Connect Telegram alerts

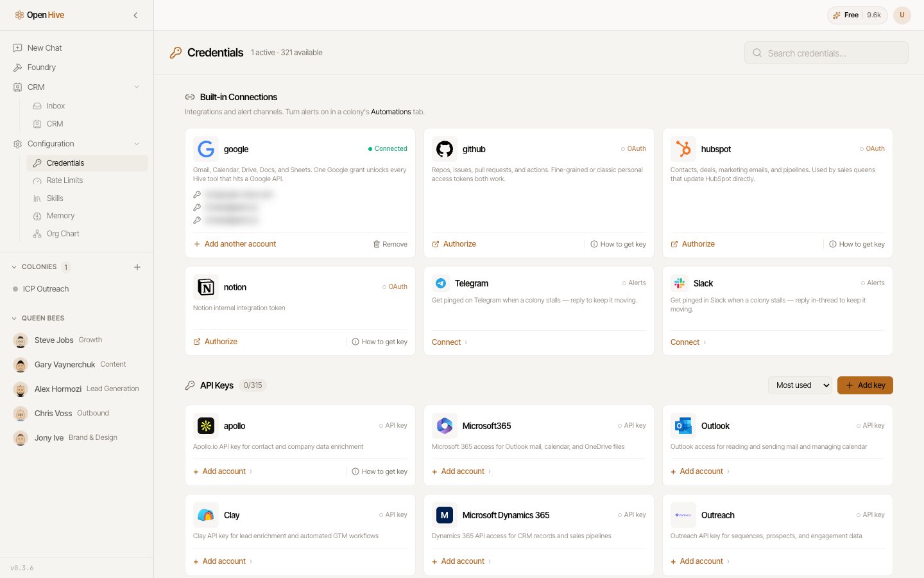449,342
